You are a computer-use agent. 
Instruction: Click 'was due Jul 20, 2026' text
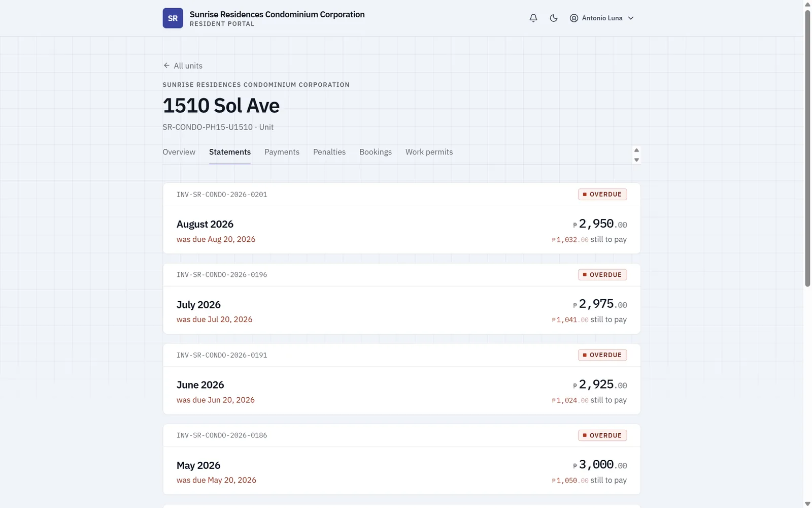(x=214, y=320)
